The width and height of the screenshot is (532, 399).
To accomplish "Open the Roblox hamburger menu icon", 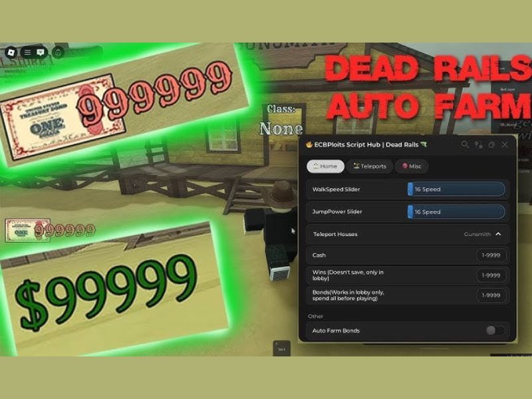I will 27,52.
